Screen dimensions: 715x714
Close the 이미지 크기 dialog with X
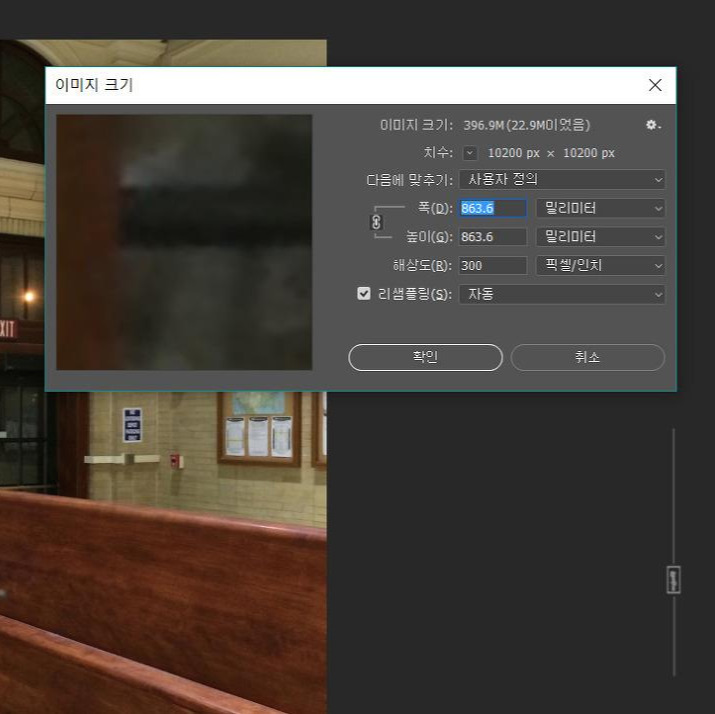(655, 85)
